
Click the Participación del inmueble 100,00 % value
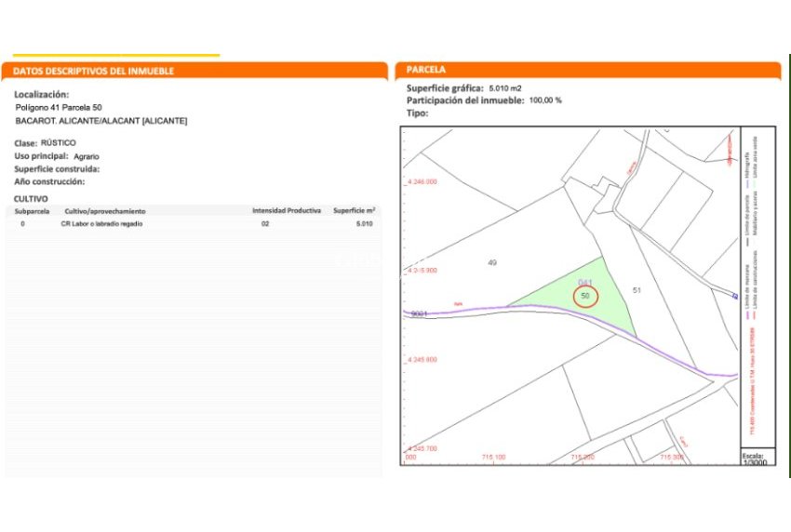(x=545, y=100)
